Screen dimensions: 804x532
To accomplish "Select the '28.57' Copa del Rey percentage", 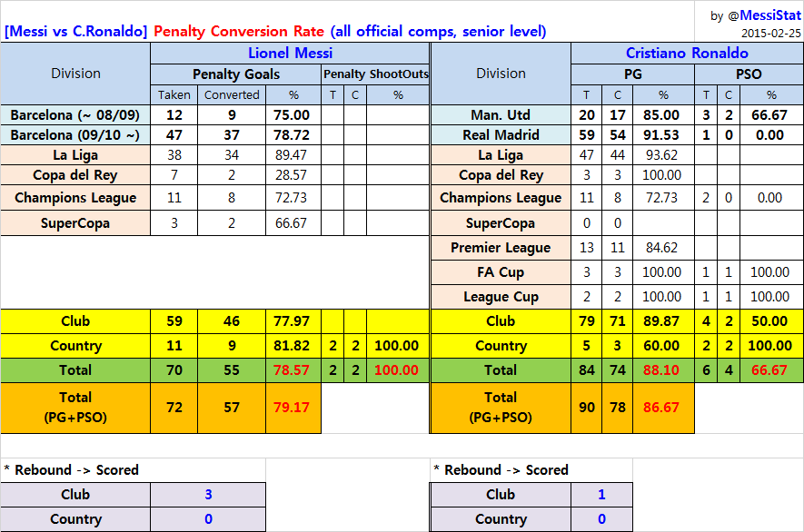I will (293, 175).
